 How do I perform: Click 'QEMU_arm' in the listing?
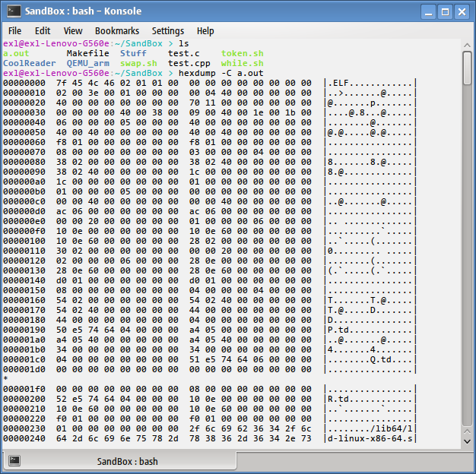point(87,63)
